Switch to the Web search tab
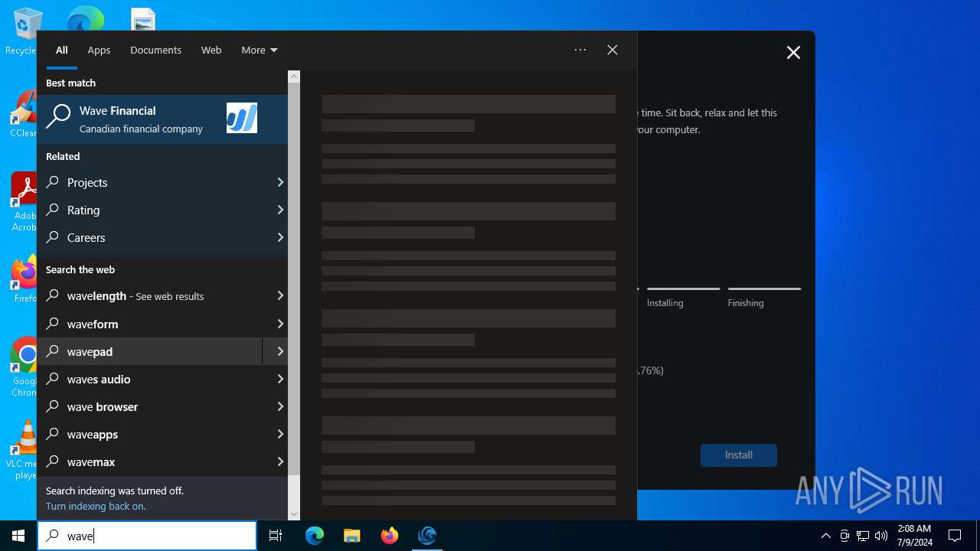The width and height of the screenshot is (980, 551). tap(211, 50)
